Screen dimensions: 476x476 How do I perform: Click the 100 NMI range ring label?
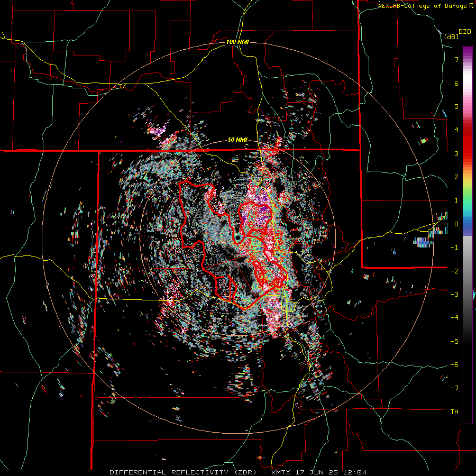(x=237, y=42)
